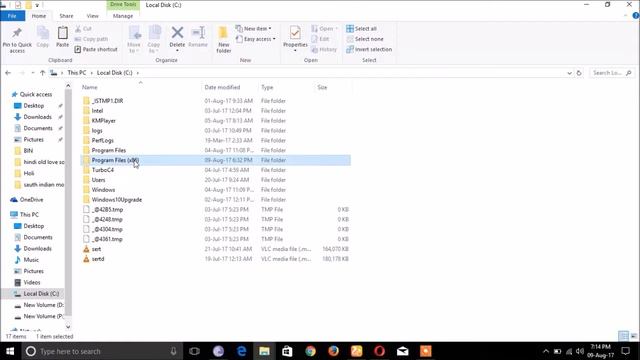This screenshot has width=640, height=360.
Task: Select New Volume (D:) in navigation pane
Action: point(43,305)
